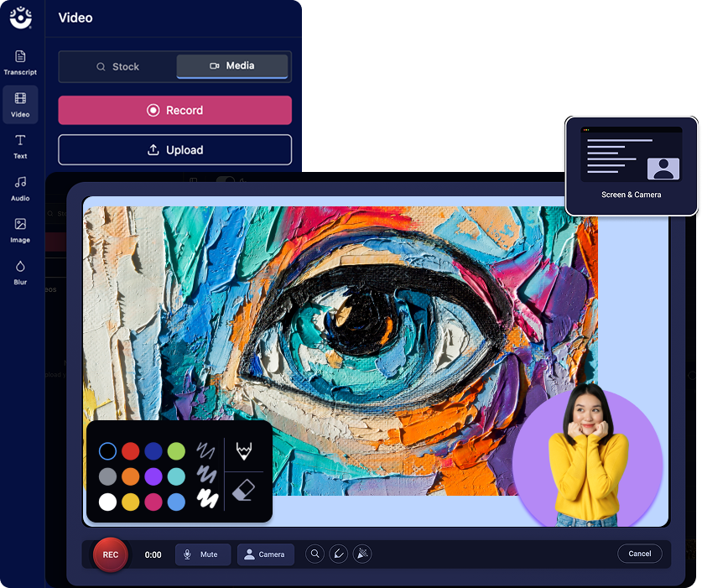The height and width of the screenshot is (588, 702).
Task: Click the magnifier icon in the recording bar
Action: point(315,554)
